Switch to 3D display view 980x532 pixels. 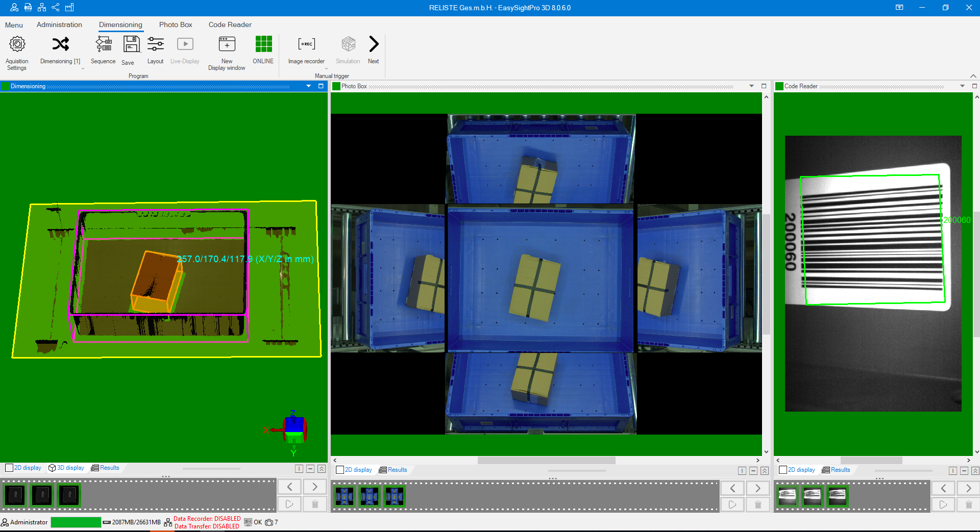(x=66, y=468)
